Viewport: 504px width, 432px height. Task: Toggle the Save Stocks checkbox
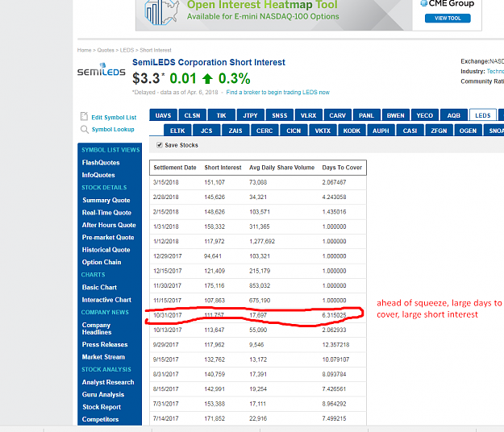pyautogui.click(x=160, y=145)
